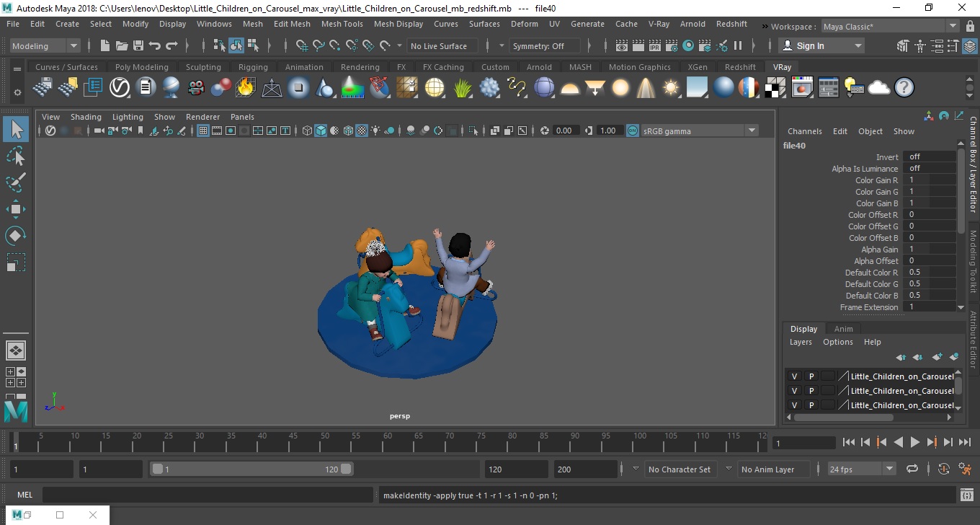Click the V-Ray sun light shelf icon
The width and height of the screenshot is (980, 525).
pyautogui.click(x=671, y=88)
